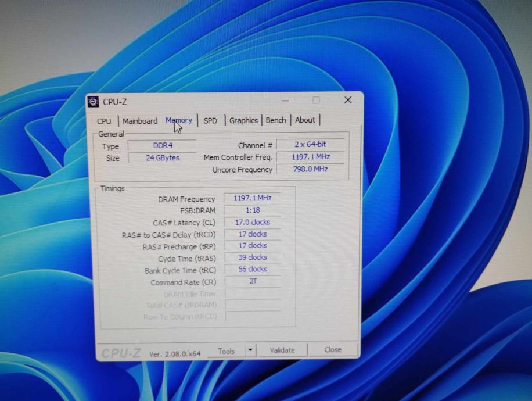The image size is (532, 401).
Task: Click the 'Uncore Frequency' label
Action: click(x=242, y=170)
